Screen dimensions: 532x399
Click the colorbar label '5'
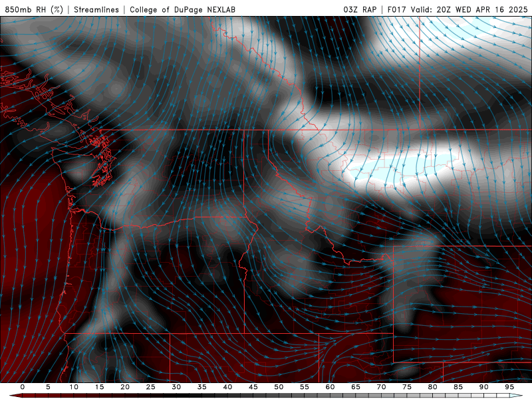pyautogui.click(x=48, y=387)
